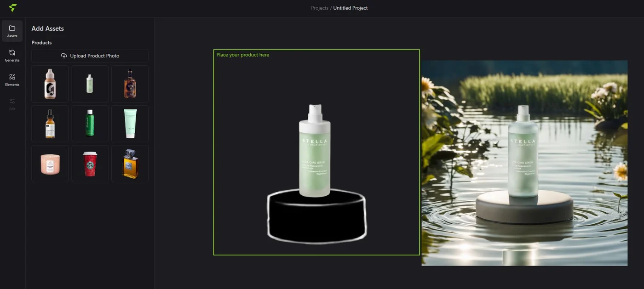This screenshot has width=644, height=289.
Task: Open the Generate sidebar tab
Action: click(12, 56)
